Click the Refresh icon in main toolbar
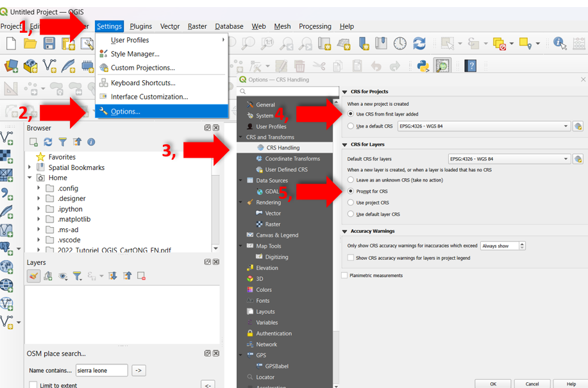This screenshot has width=588, height=388. click(x=419, y=44)
